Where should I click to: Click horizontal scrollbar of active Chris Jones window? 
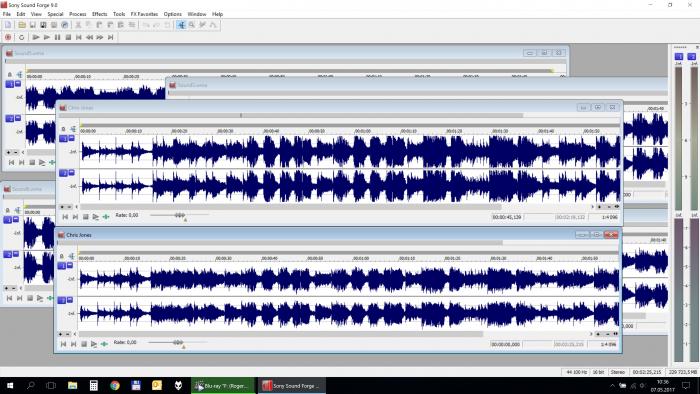[281, 334]
